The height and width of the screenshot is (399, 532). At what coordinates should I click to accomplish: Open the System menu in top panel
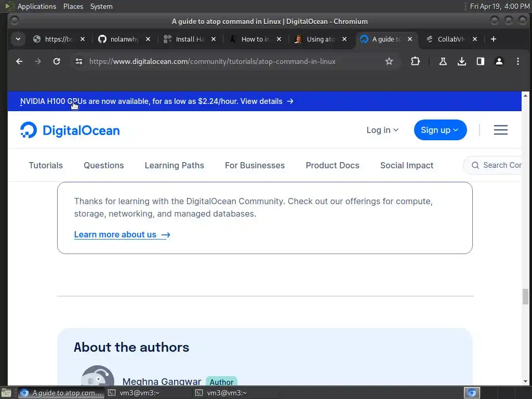[101, 6]
